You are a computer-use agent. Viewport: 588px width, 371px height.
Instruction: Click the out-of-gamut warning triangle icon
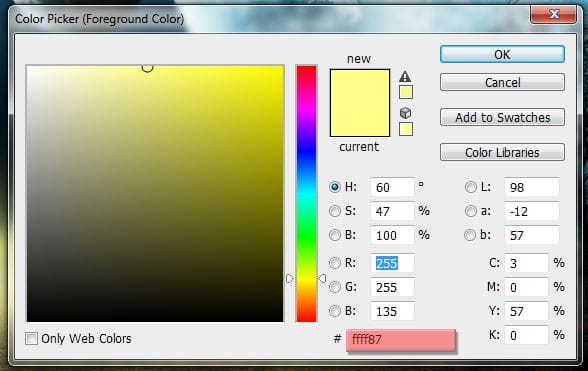[x=405, y=77]
